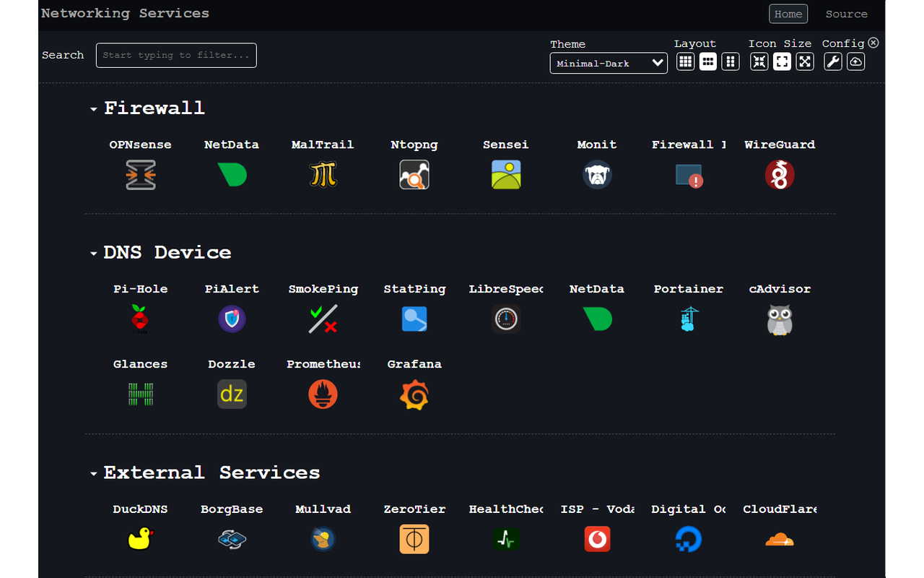
Task: Launch the Mullvad icon
Action: (x=323, y=539)
